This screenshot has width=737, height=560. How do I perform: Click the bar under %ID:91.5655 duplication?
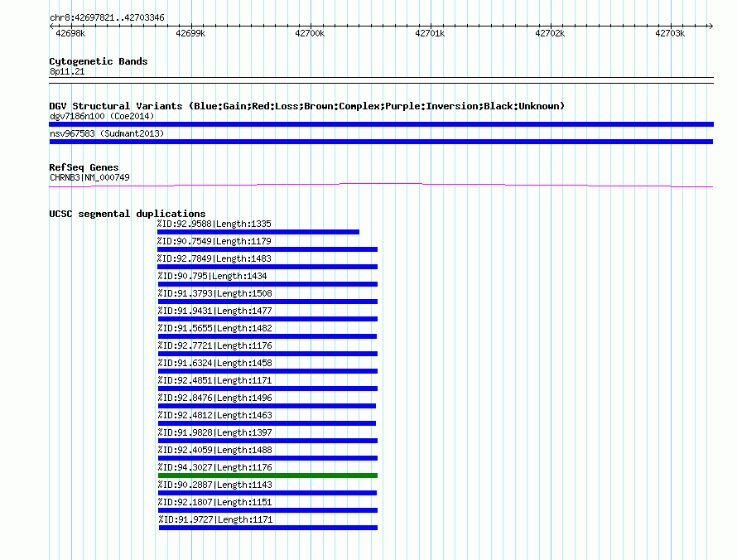267,336
